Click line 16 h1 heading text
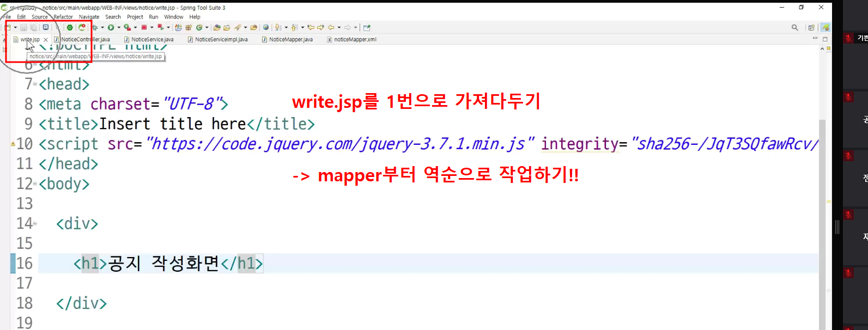Screen dimensions: 868x330 click(163, 264)
